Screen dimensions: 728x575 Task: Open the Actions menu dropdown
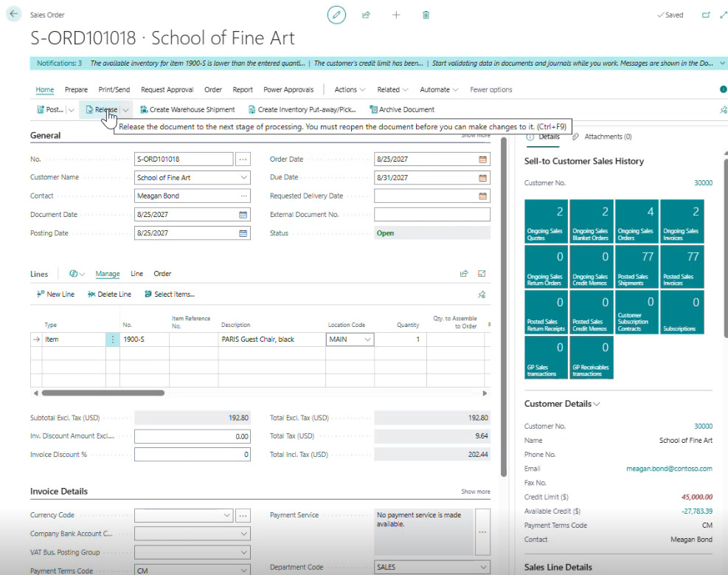pos(350,89)
